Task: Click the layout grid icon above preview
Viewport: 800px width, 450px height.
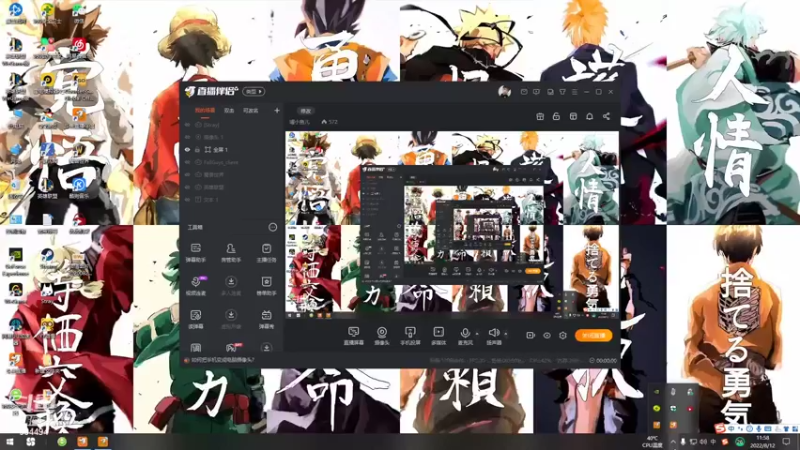Action: tap(573, 116)
